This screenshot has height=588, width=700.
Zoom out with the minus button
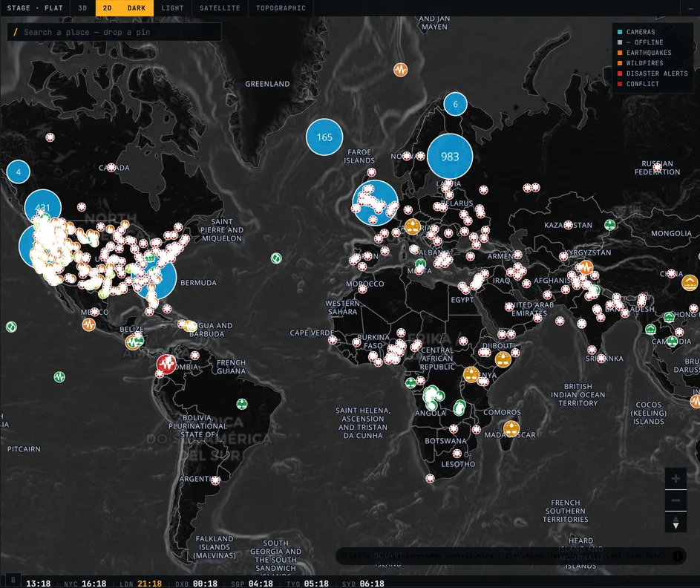[x=676, y=500]
